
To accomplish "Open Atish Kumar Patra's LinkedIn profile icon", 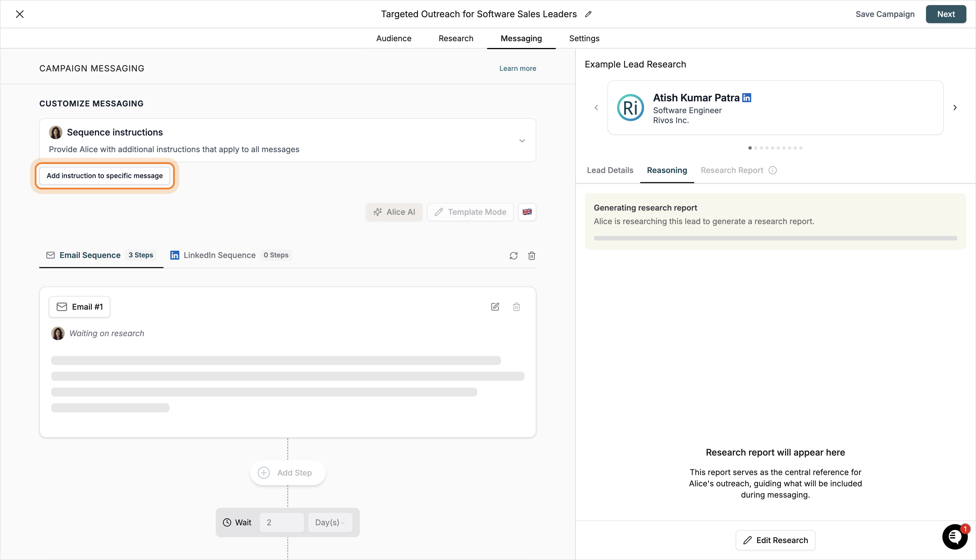I will click(x=746, y=97).
